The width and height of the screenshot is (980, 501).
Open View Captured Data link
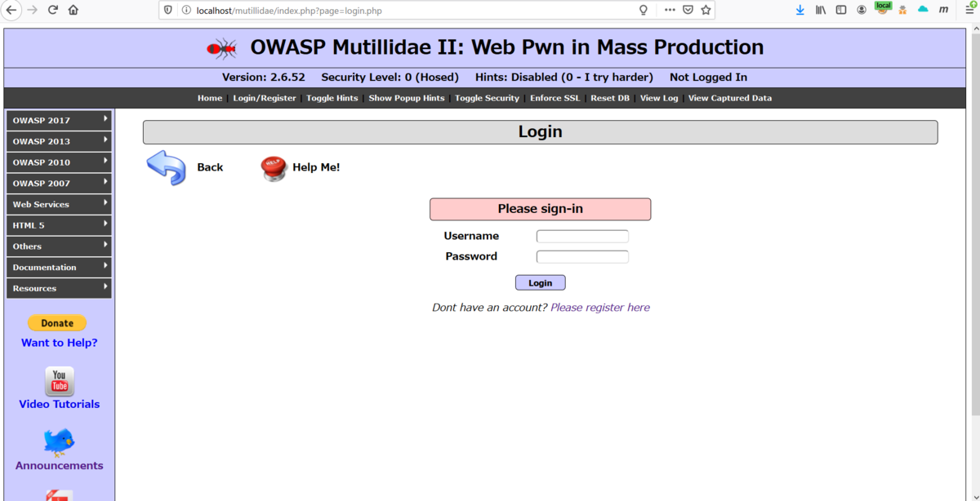pos(730,98)
